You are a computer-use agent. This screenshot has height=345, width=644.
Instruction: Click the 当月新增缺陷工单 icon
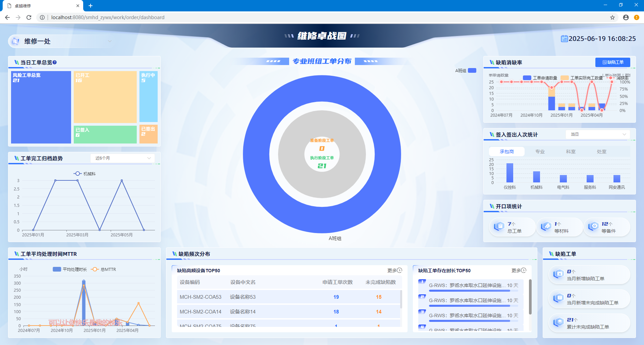click(558, 274)
